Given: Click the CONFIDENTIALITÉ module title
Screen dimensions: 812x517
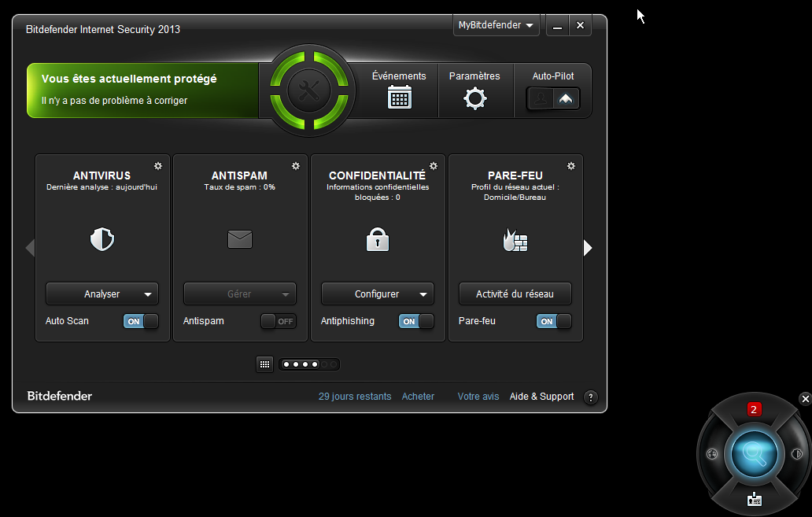Looking at the screenshot, I should (377, 175).
